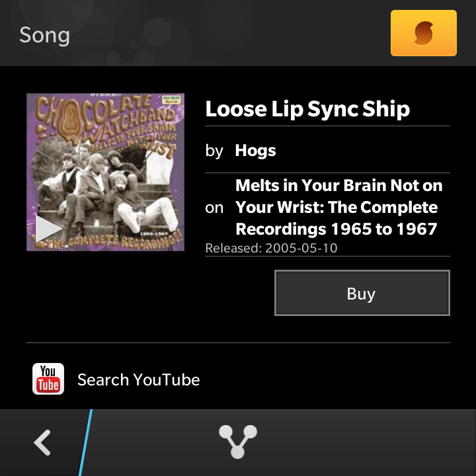Open the artist name Hogs
This screenshot has height=476, width=476.
click(x=255, y=151)
